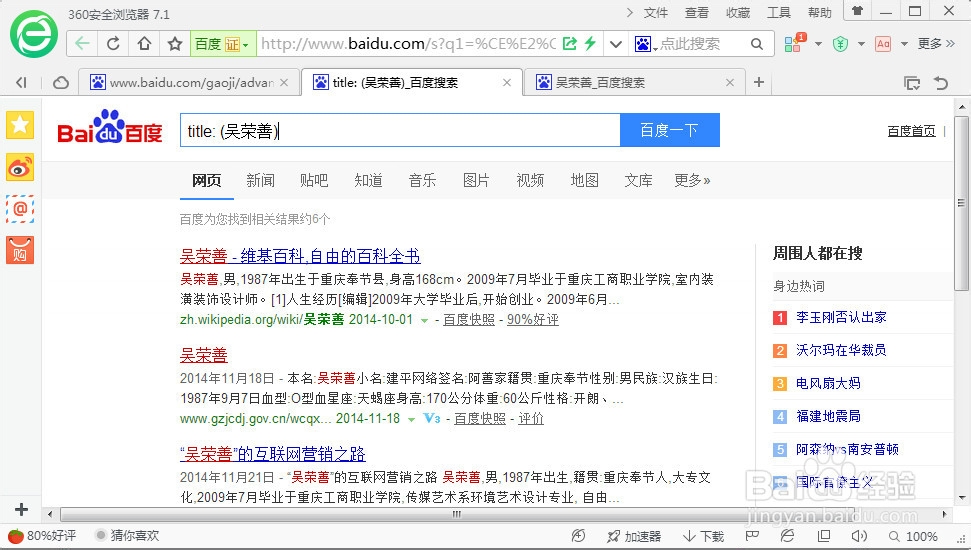Screen dimensions: 971x550
Task: Click the Baidu search input field
Action: point(400,130)
